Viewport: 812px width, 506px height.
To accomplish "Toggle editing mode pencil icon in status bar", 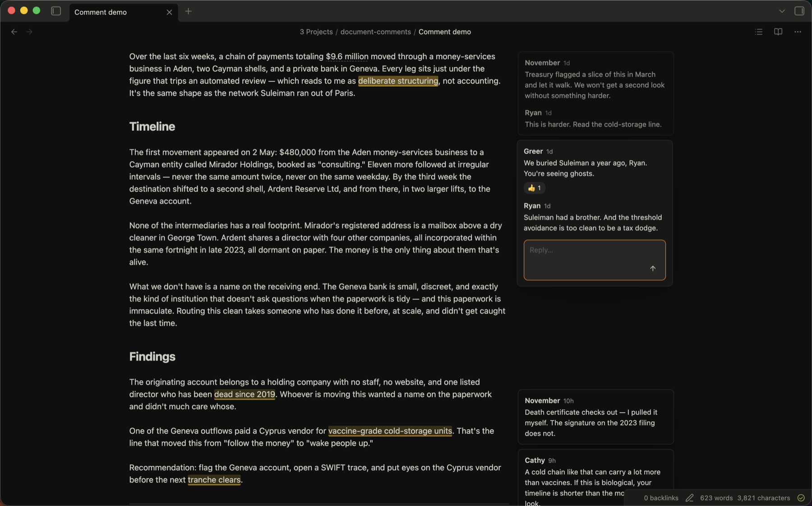I will (689, 498).
